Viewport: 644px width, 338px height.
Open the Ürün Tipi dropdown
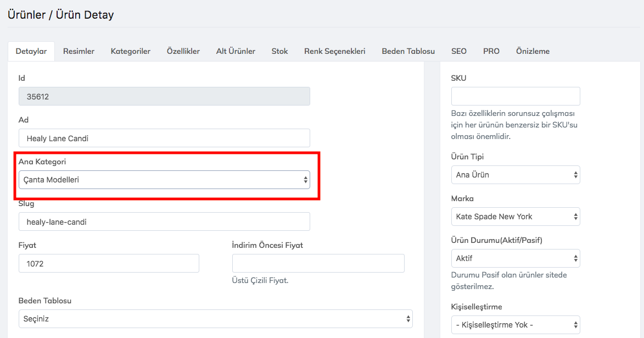tap(515, 175)
